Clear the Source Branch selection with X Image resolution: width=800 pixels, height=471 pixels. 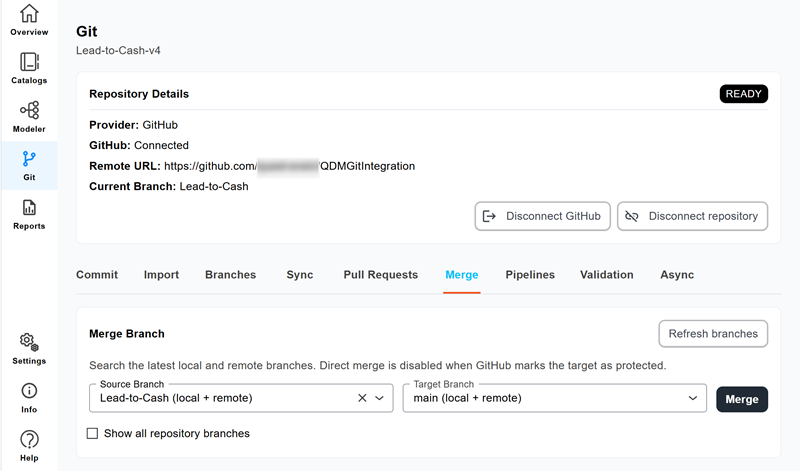click(x=362, y=398)
